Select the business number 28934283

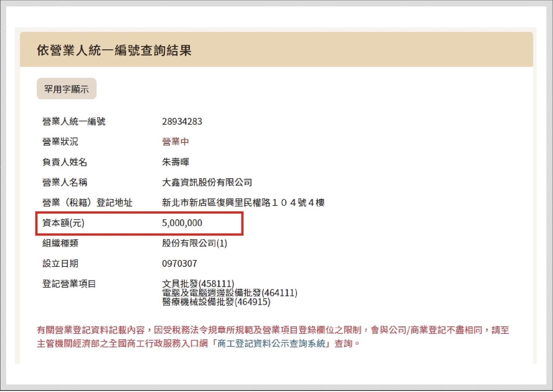pyautogui.click(x=182, y=121)
